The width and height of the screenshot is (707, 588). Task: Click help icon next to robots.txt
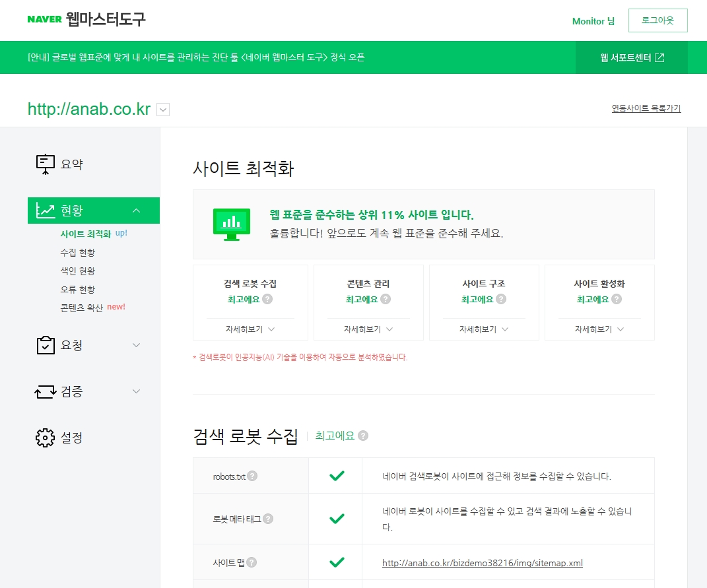point(252,476)
